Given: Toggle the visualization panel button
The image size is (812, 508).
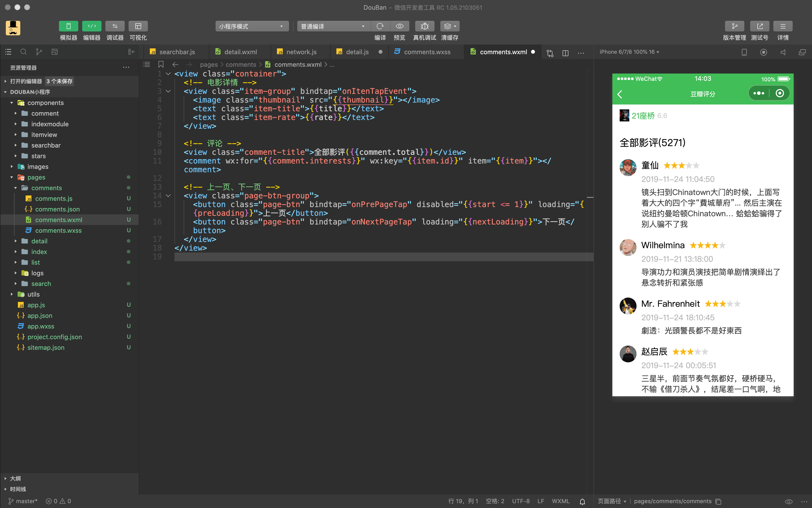Looking at the screenshot, I should [x=138, y=26].
